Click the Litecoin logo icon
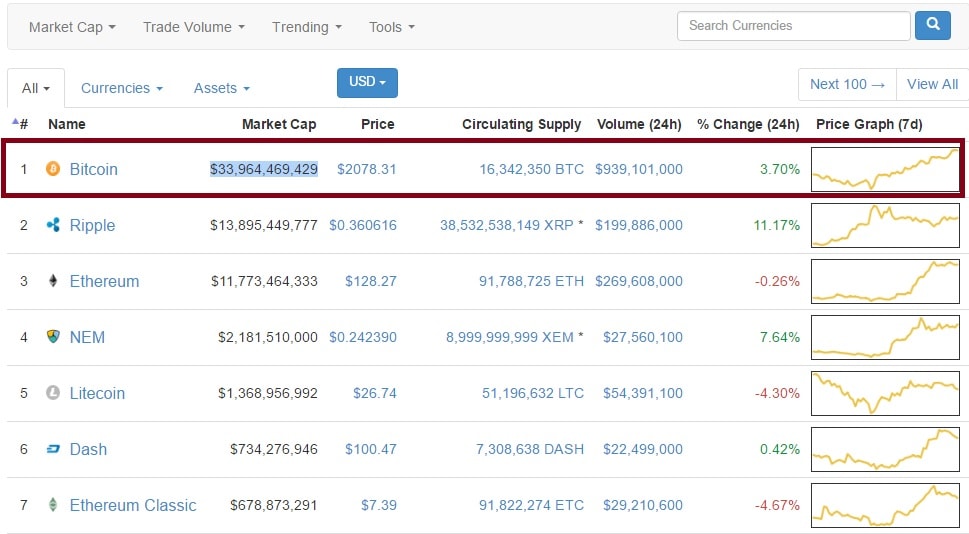Image resolution: width=969 pixels, height=534 pixels. tap(53, 393)
